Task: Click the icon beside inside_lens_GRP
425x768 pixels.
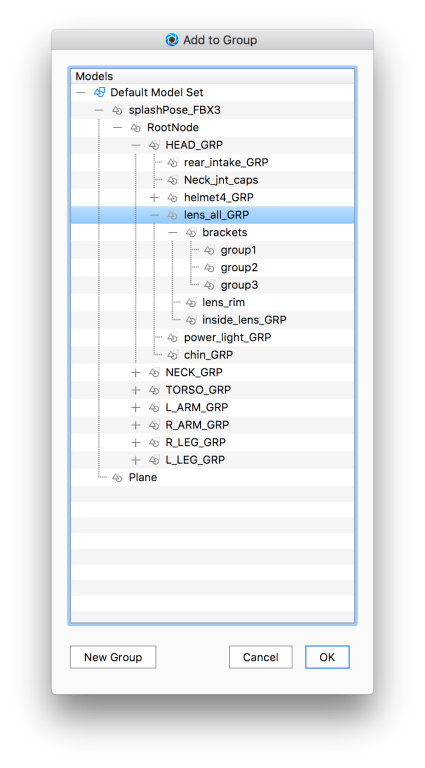Action: coord(191,320)
